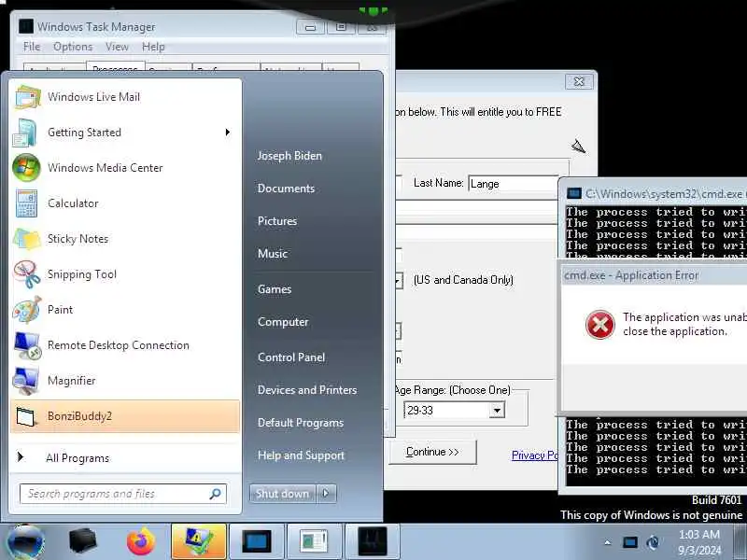Viewport: 747px width, 560px height.
Task: Open Sticky Notes icon
Action: click(27, 239)
